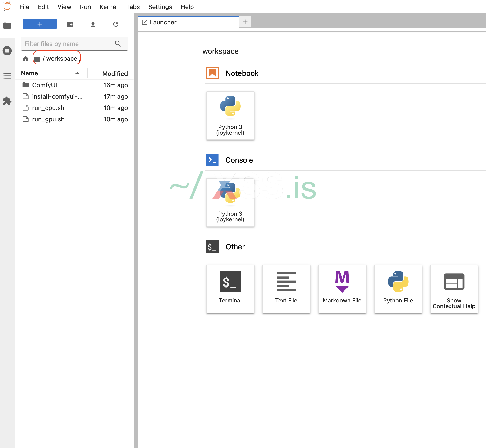Create a new Python File
Image resolution: width=486 pixels, height=448 pixels.
[x=398, y=289]
